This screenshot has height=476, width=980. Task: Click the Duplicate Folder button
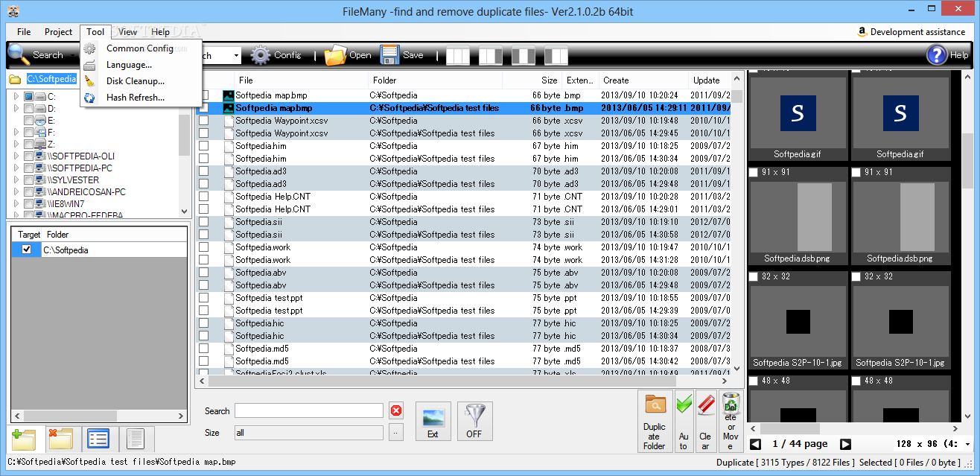tap(655, 422)
